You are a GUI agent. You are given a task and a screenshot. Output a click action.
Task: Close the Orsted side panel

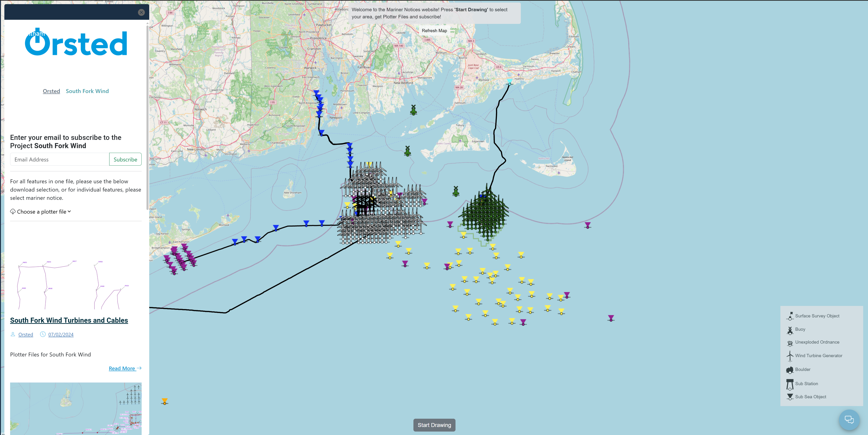pyautogui.click(x=141, y=12)
